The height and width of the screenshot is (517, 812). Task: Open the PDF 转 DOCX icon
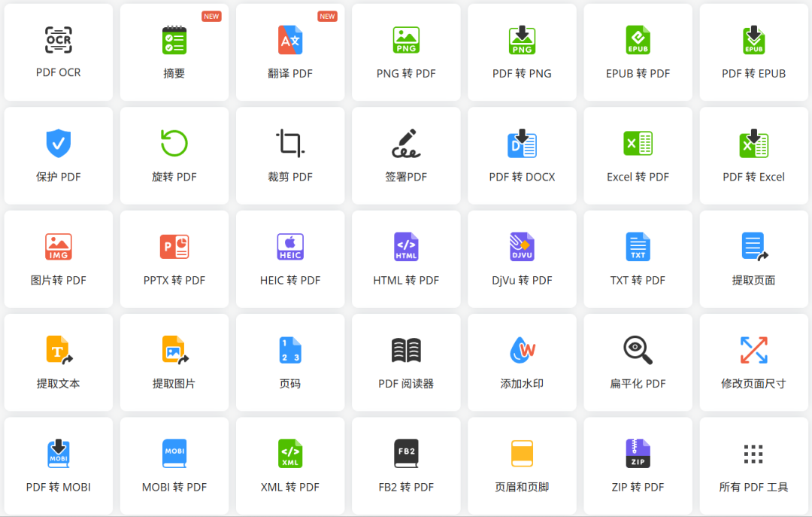click(x=522, y=143)
